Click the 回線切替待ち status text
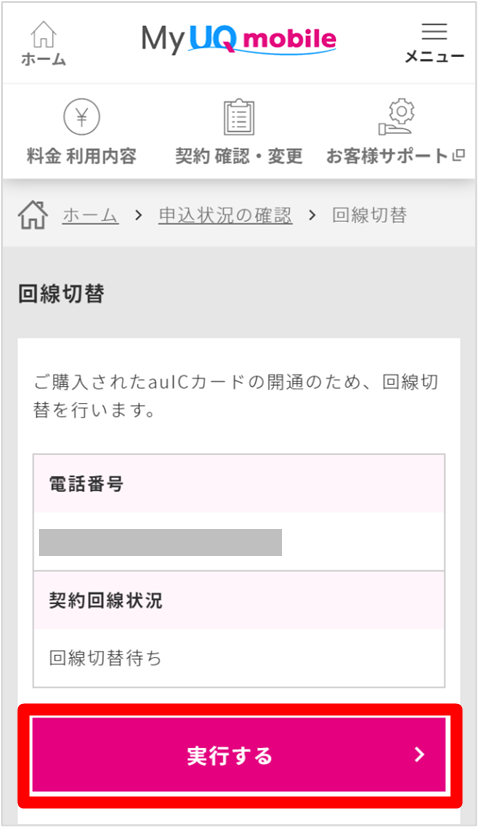The width and height of the screenshot is (478, 827). 106,658
